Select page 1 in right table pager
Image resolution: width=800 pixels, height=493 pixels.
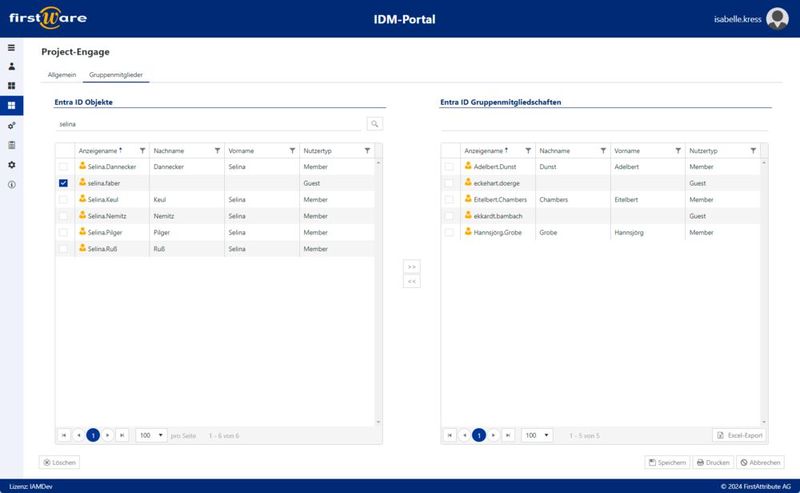pos(479,435)
